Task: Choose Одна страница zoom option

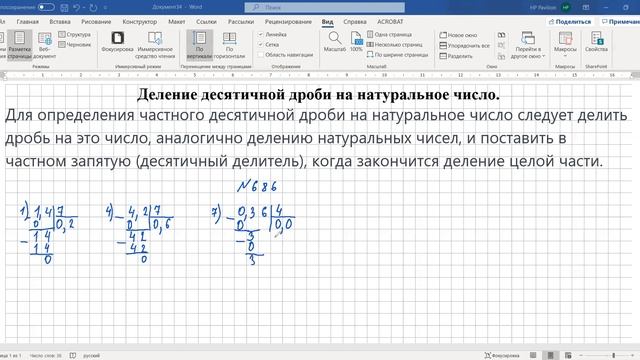Action: pyautogui.click(x=389, y=35)
